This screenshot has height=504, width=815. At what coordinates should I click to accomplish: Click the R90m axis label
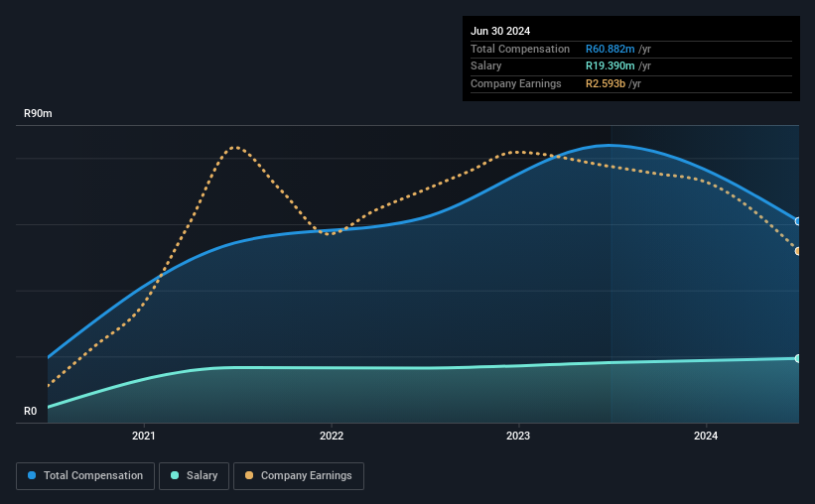point(38,113)
